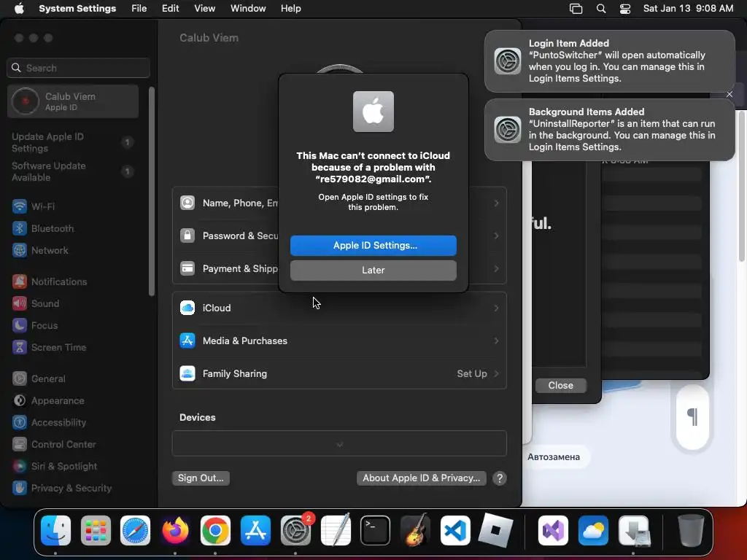The height and width of the screenshot is (560, 747).
Task: Open Software Update Available item
Action: click(x=73, y=171)
